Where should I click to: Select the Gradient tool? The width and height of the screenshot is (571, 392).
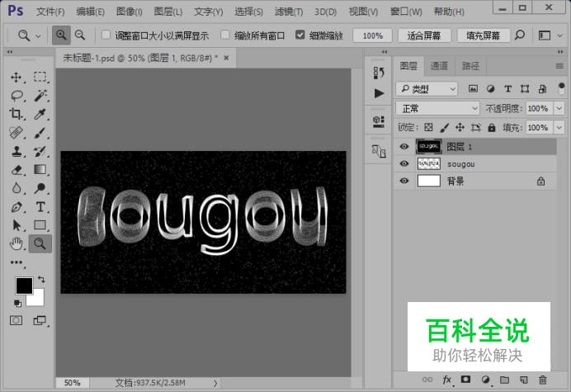(40, 169)
